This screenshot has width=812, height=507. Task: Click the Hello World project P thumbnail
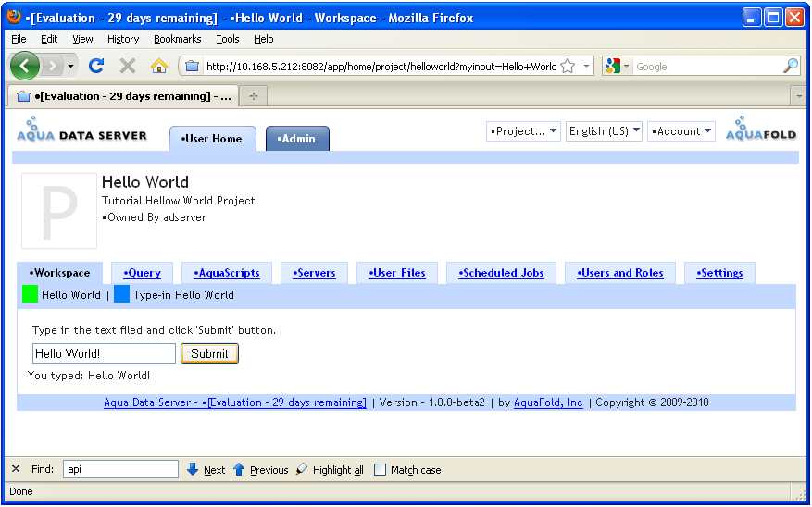(59, 211)
